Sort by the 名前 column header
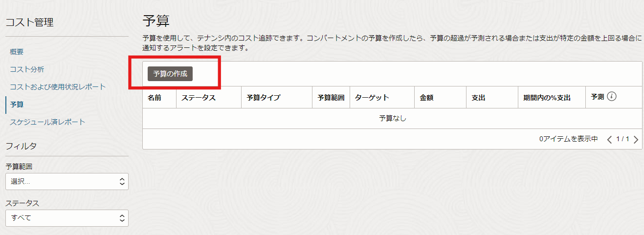This screenshot has height=235, width=644. click(155, 98)
